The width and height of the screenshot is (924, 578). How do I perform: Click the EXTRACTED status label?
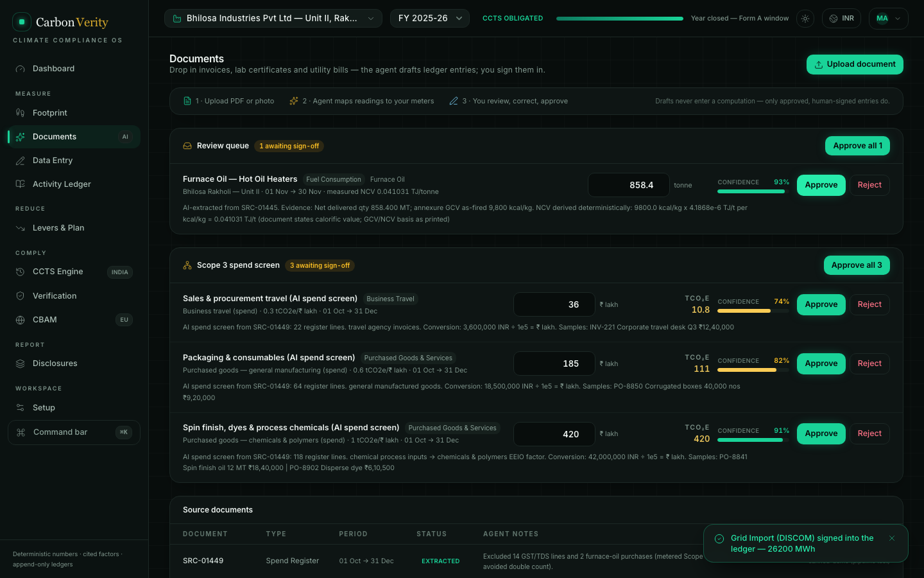click(x=440, y=561)
